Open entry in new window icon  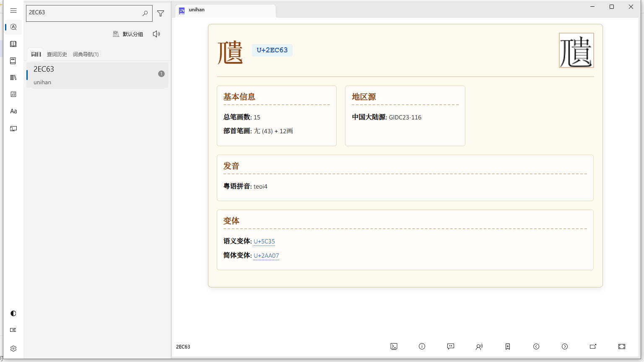[x=593, y=346]
